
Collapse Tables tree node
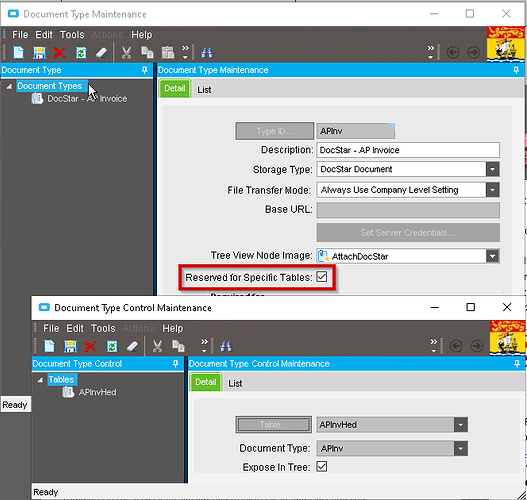pos(40,380)
